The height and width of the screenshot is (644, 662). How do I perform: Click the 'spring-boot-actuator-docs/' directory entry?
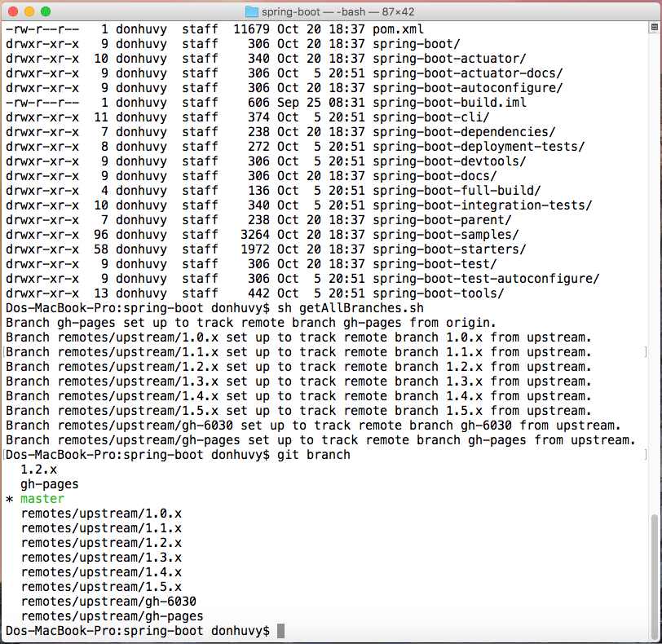pyautogui.click(x=467, y=73)
